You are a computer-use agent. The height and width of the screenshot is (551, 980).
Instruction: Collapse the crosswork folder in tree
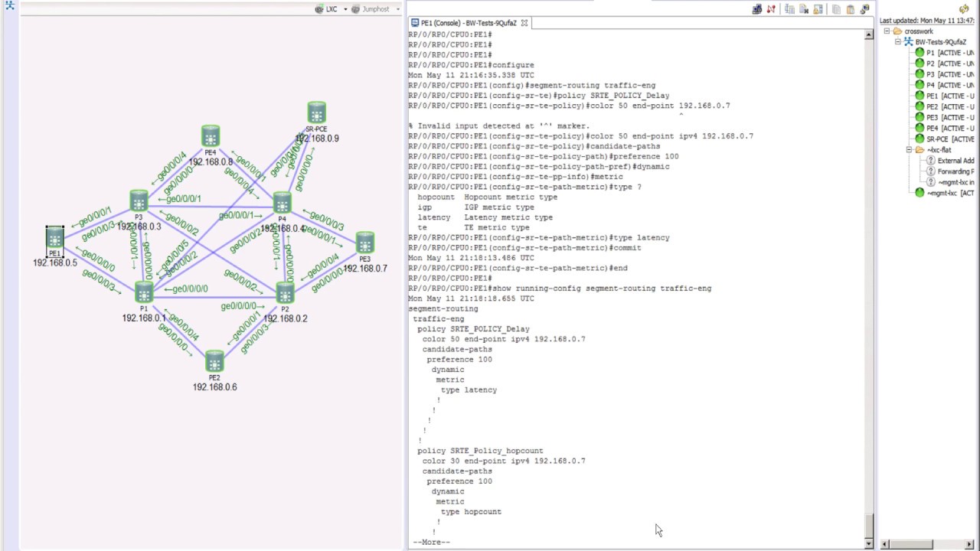click(x=887, y=31)
